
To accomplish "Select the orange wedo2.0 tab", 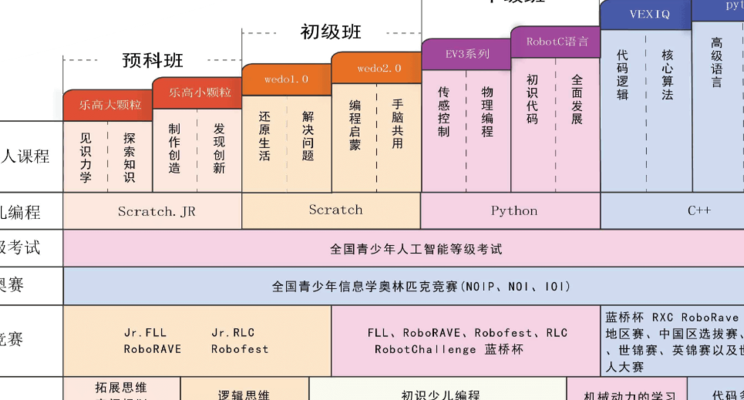I will [x=377, y=68].
